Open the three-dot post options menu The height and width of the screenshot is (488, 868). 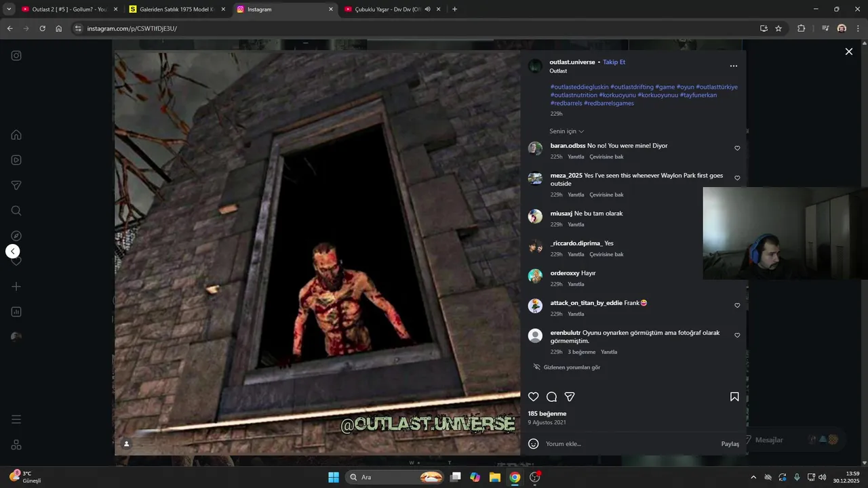[x=733, y=66]
